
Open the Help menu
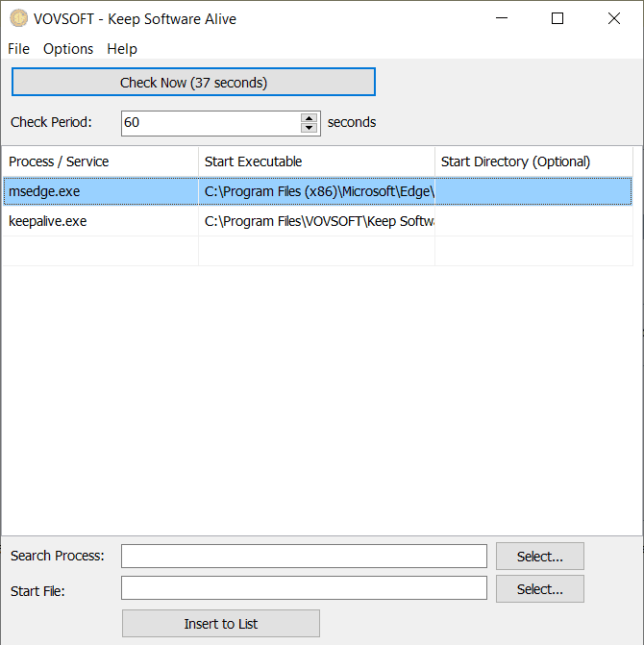pyautogui.click(x=122, y=49)
